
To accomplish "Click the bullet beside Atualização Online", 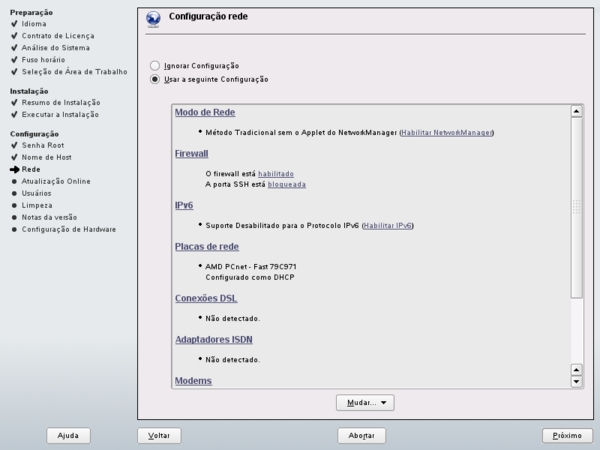I will click(14, 181).
